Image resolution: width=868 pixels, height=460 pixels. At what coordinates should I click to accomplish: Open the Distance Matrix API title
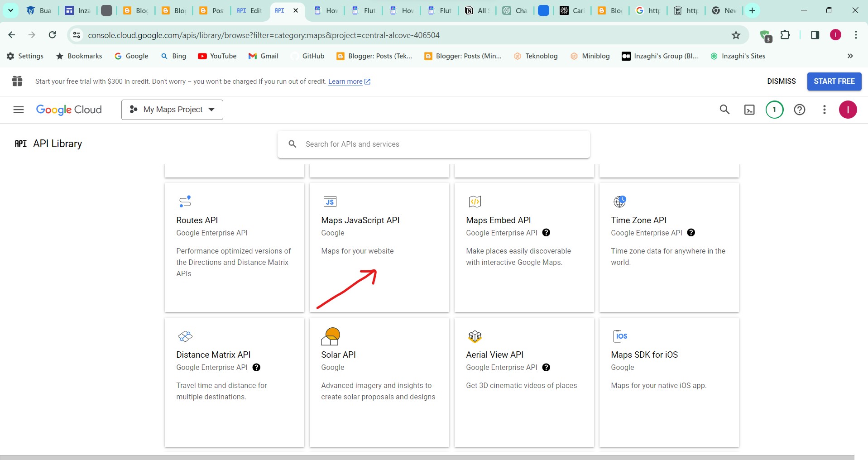(x=213, y=355)
